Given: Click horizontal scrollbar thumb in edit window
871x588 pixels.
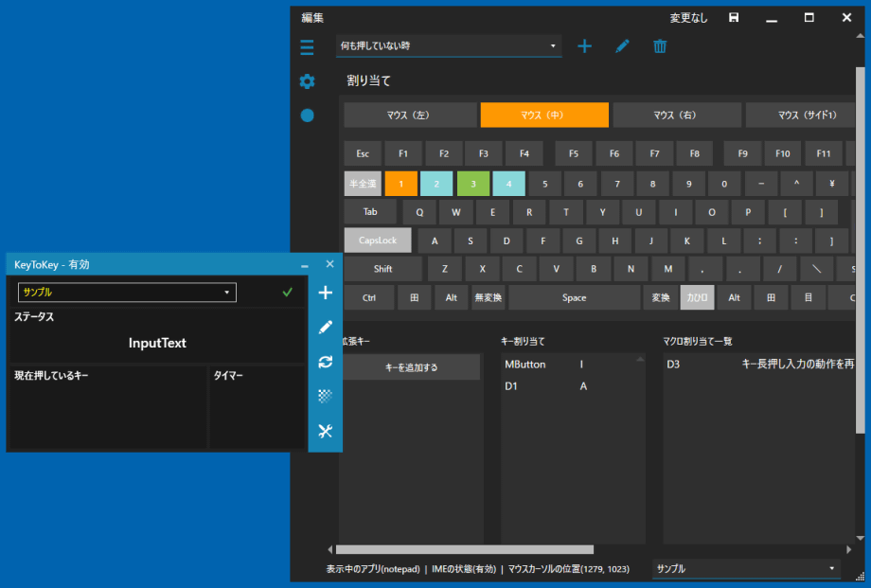Looking at the screenshot, I should 465,549.
